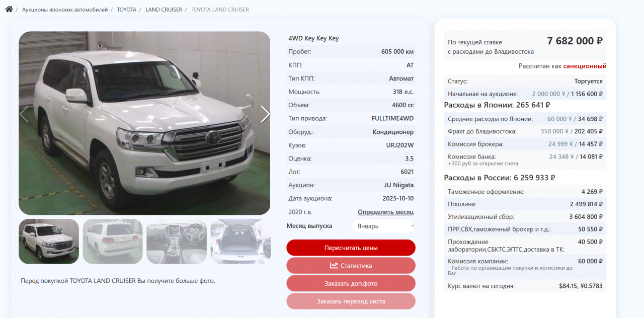Click the Определить месяц link
644x318 pixels.
385,212
